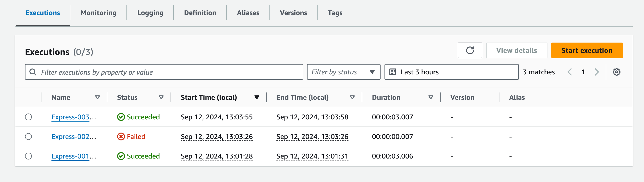Image resolution: width=644 pixels, height=182 pixels.
Task: Open the Definition tab
Action: click(200, 13)
